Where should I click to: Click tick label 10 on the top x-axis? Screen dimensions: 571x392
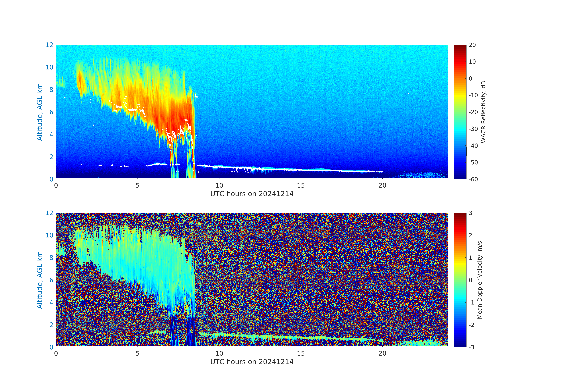tap(219, 186)
